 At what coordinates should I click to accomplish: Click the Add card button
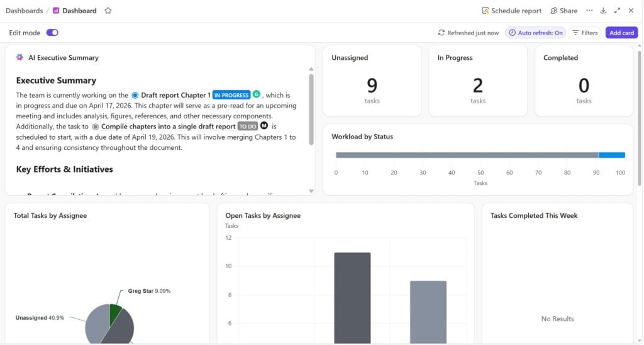[x=621, y=33]
